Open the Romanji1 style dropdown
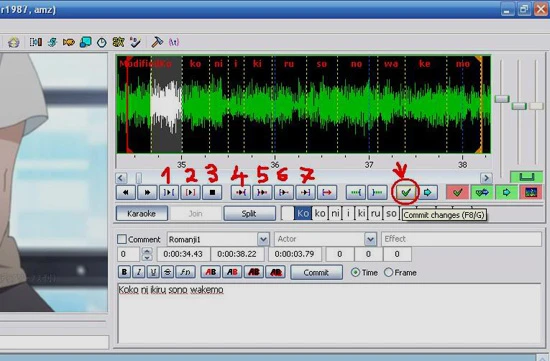 click(263, 239)
